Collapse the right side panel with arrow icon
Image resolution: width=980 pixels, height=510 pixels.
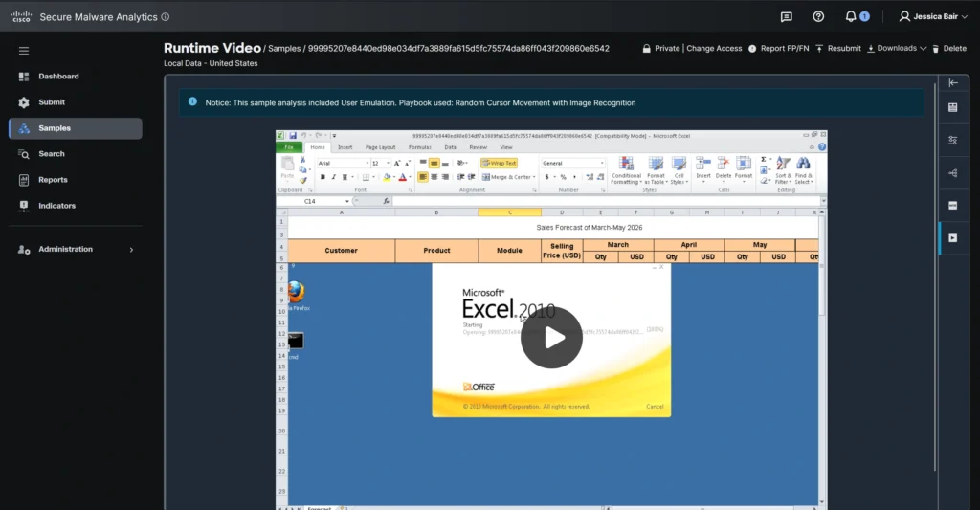coord(953,83)
